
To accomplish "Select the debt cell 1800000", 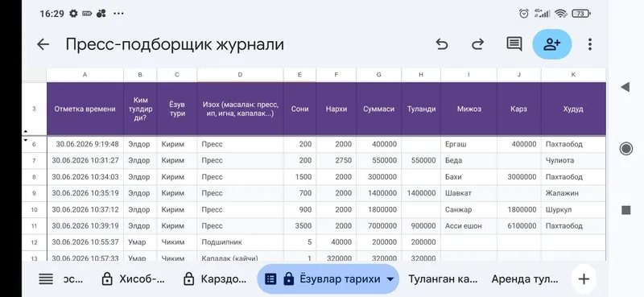I will point(519,209).
